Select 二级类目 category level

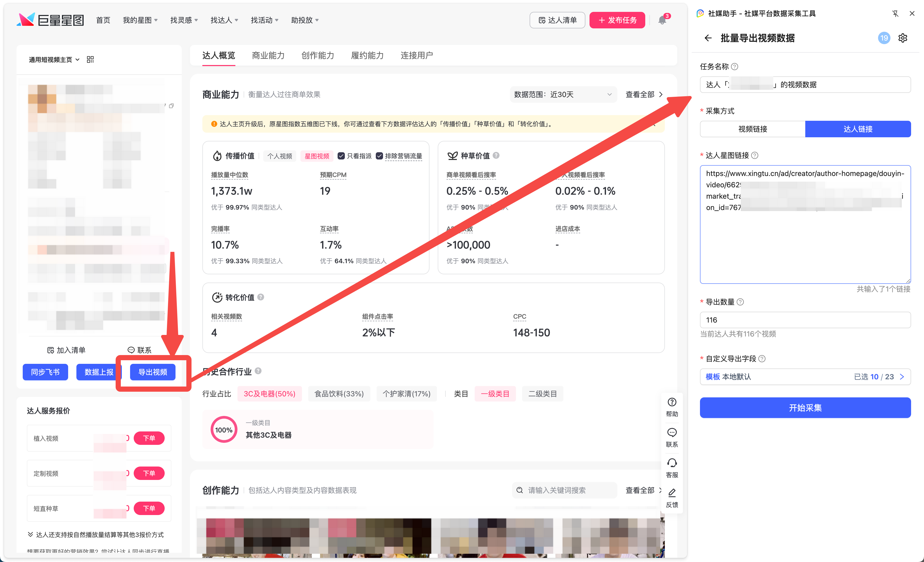click(x=543, y=394)
